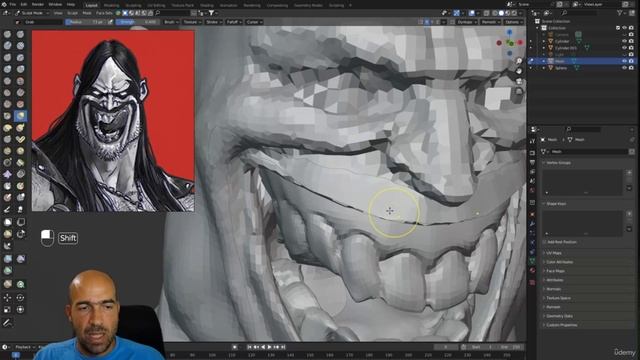Select the Annotate tool

pyautogui.click(x=7, y=323)
